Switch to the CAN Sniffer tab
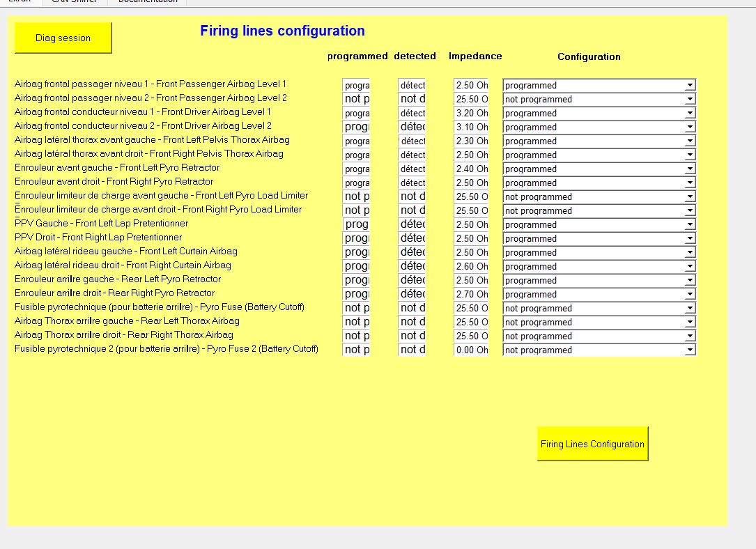The width and height of the screenshot is (756, 549). pos(74,2)
